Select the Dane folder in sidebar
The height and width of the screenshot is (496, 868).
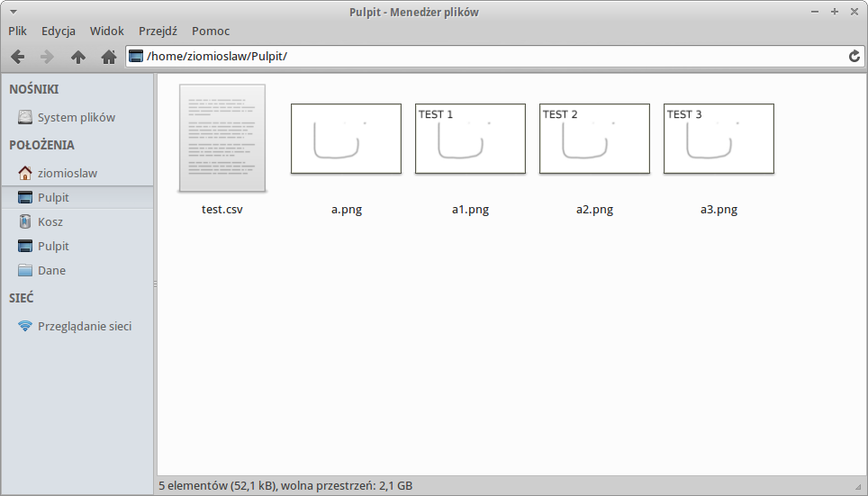(51, 270)
